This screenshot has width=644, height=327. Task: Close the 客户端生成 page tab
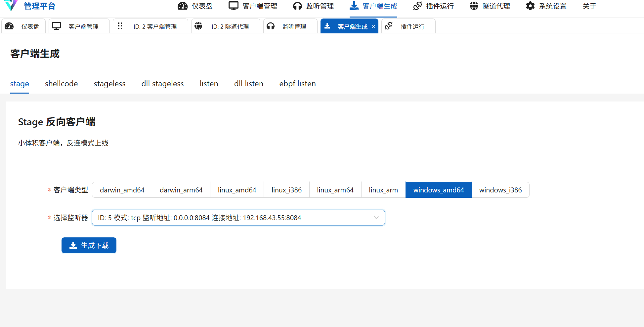(x=373, y=26)
